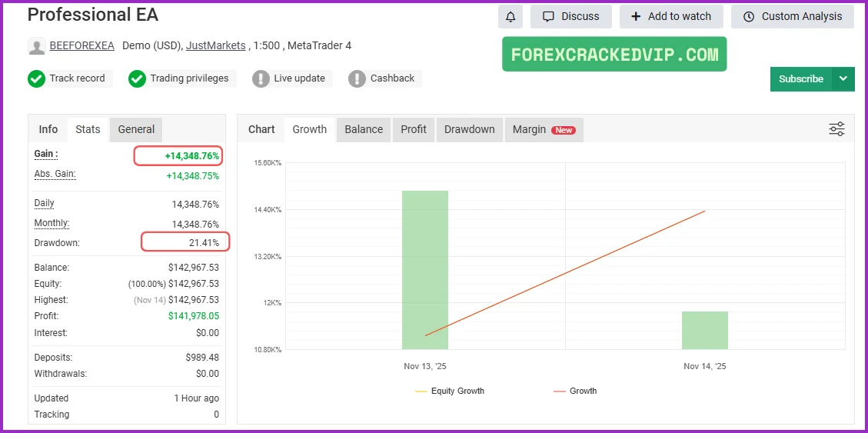The width and height of the screenshot is (868, 433).
Task: Toggle Equity Growth legend series
Action: click(x=450, y=391)
